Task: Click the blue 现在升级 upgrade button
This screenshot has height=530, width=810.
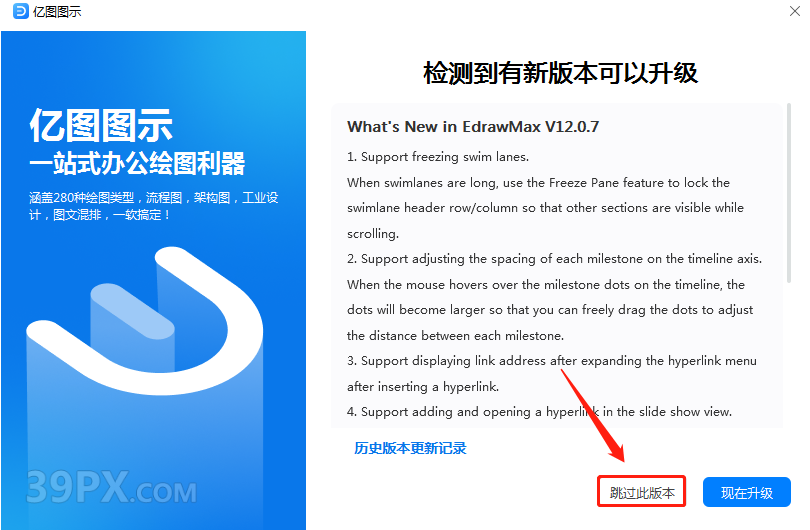Action: (746, 492)
